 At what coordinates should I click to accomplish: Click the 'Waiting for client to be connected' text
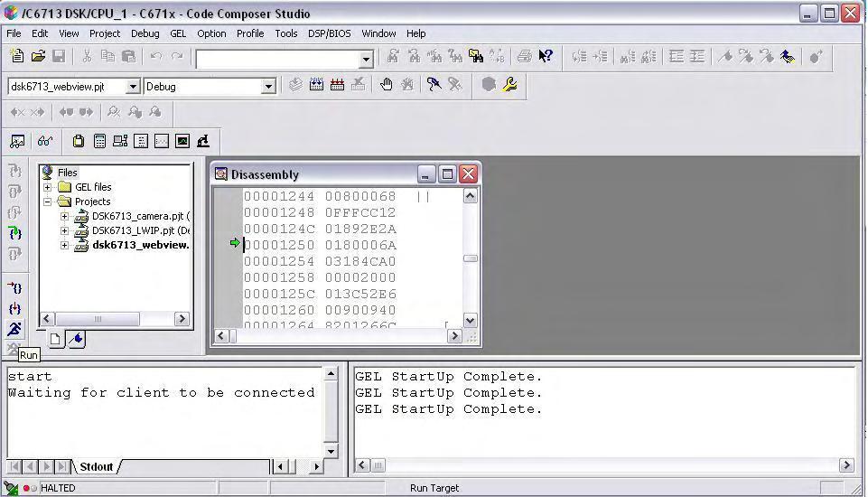[x=161, y=393]
